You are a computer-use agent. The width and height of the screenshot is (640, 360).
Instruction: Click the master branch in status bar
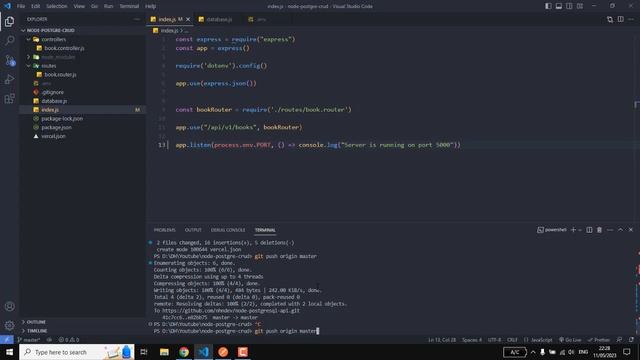tap(29, 340)
